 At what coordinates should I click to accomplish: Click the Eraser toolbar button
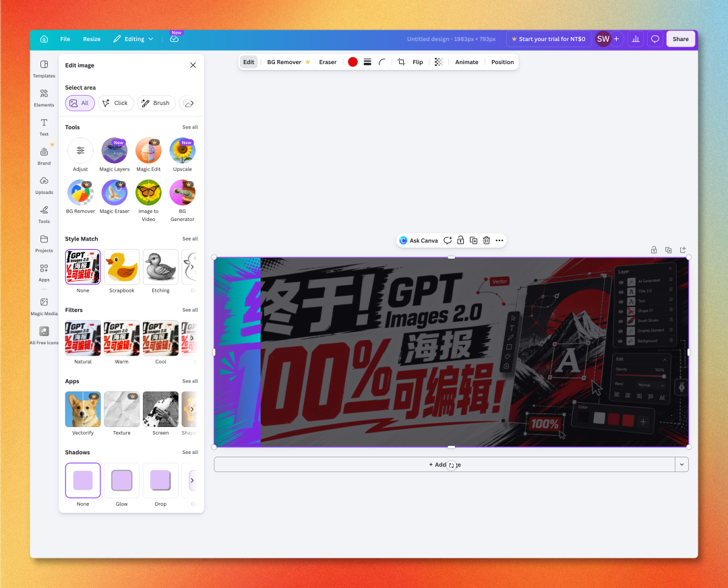tap(328, 62)
